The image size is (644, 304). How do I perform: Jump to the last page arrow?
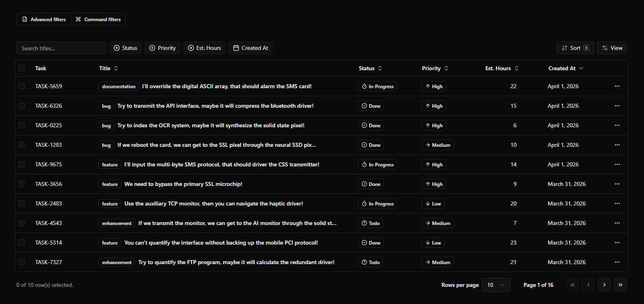620,285
